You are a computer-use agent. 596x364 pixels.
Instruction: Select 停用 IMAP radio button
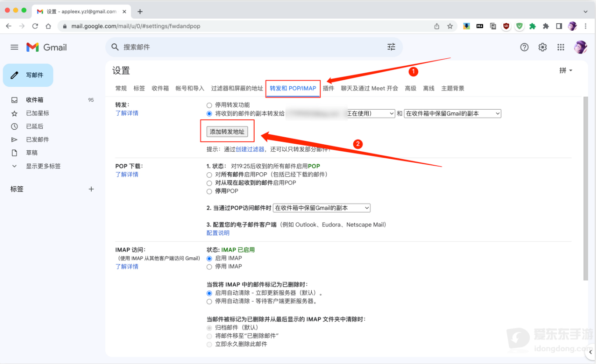[209, 267]
